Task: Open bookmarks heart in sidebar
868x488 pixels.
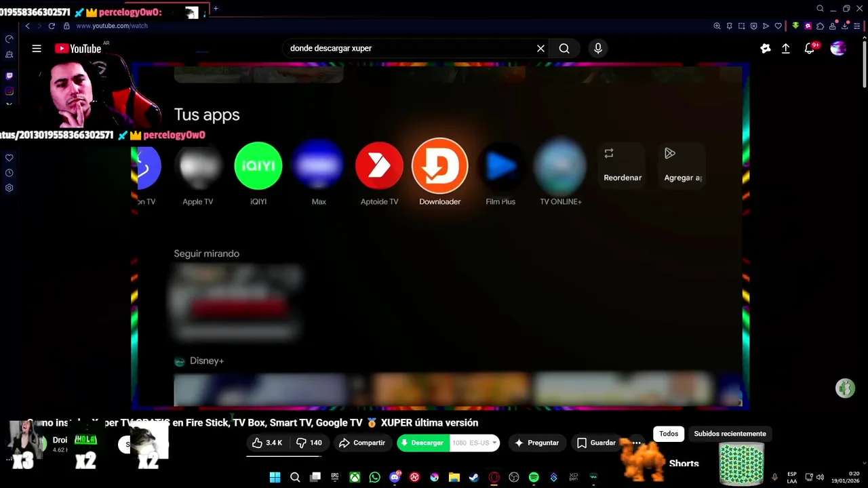Action: (x=9, y=158)
